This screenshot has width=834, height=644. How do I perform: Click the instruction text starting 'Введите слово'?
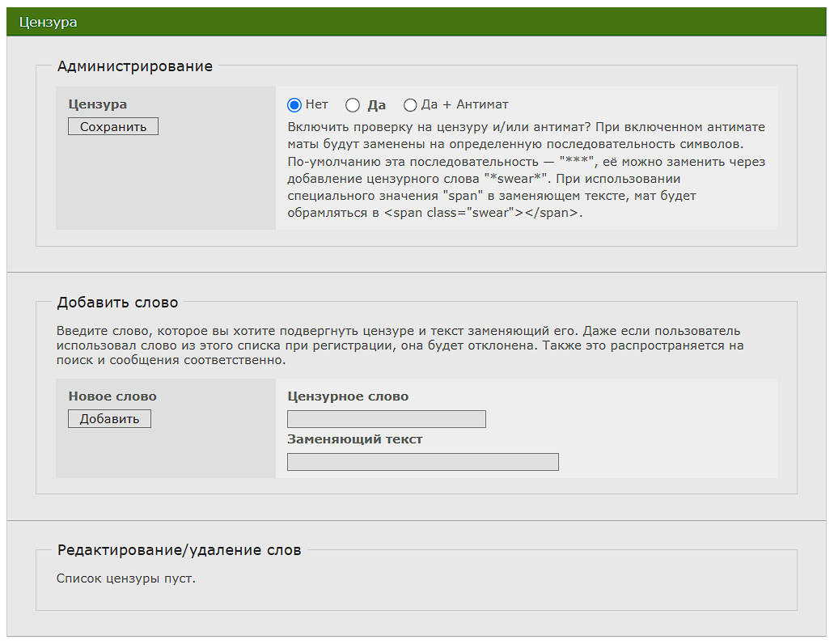400,345
